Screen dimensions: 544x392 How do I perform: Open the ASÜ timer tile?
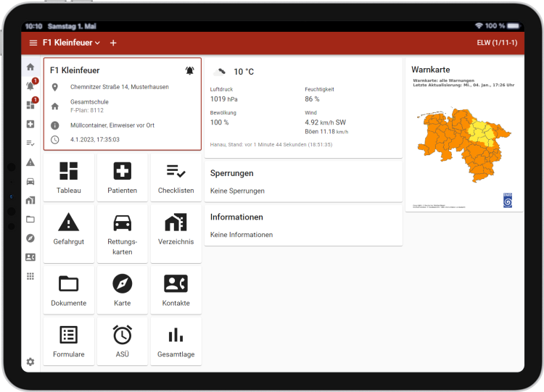122,341
